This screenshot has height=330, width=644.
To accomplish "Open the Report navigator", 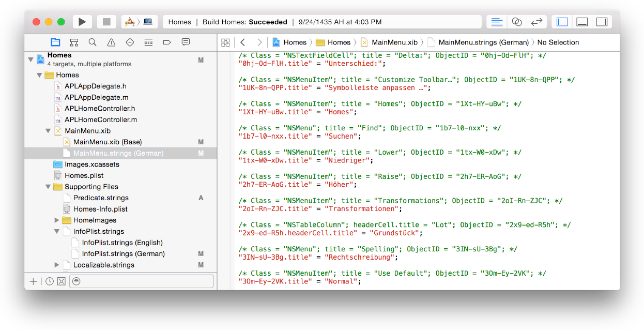I will 186,43.
